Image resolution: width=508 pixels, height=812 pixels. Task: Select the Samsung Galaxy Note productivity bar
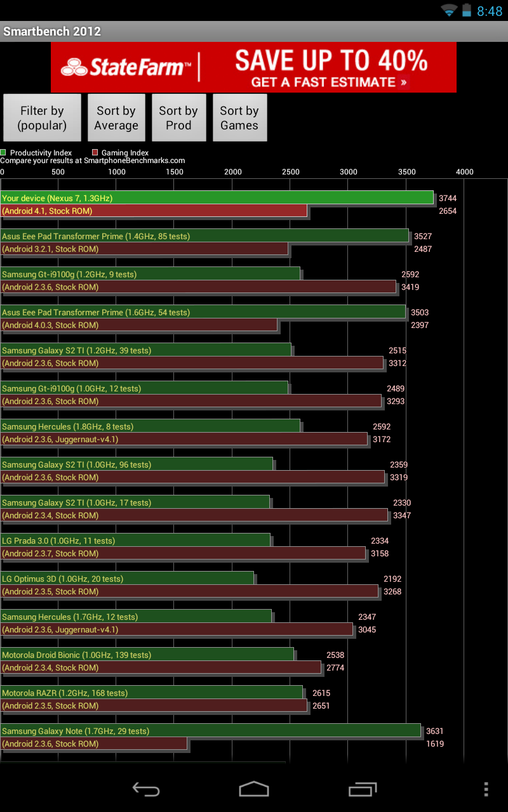coord(210,731)
